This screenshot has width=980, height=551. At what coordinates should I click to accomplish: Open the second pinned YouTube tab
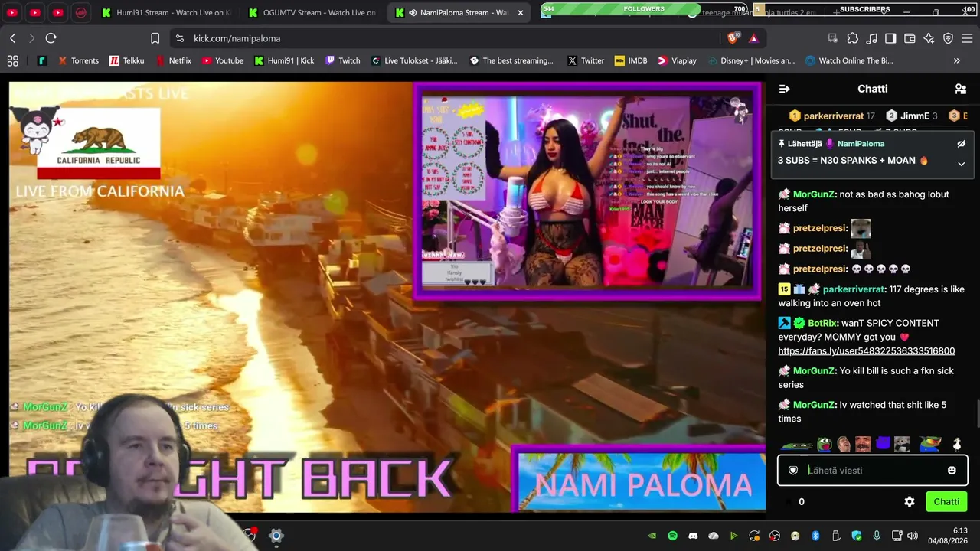(35, 13)
